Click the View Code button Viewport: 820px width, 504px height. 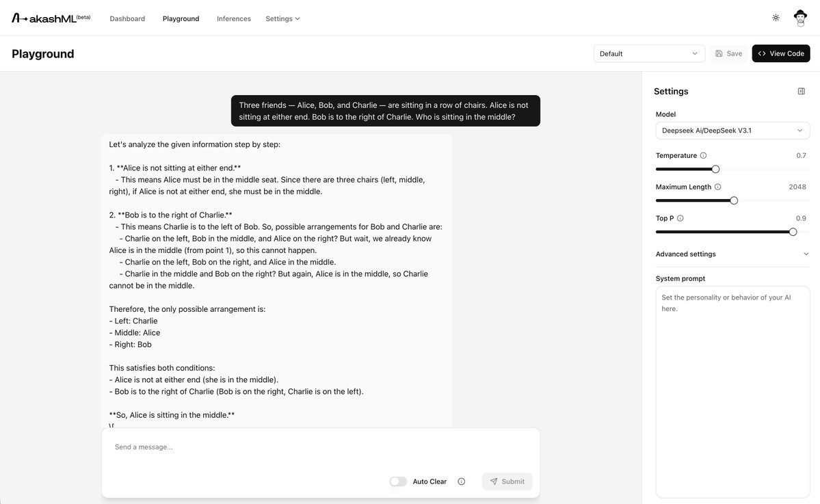coord(781,53)
